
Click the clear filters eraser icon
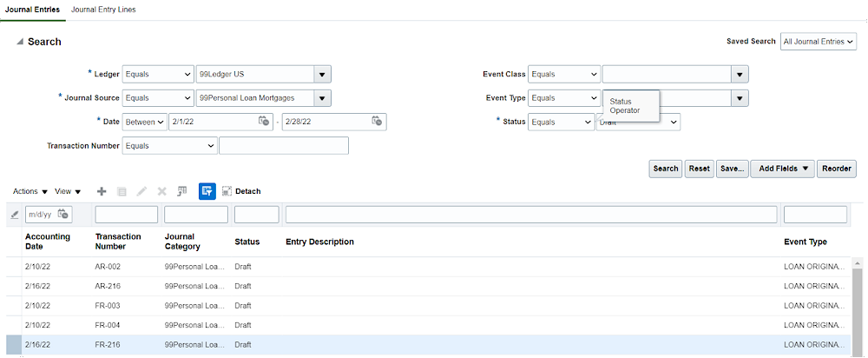15,215
